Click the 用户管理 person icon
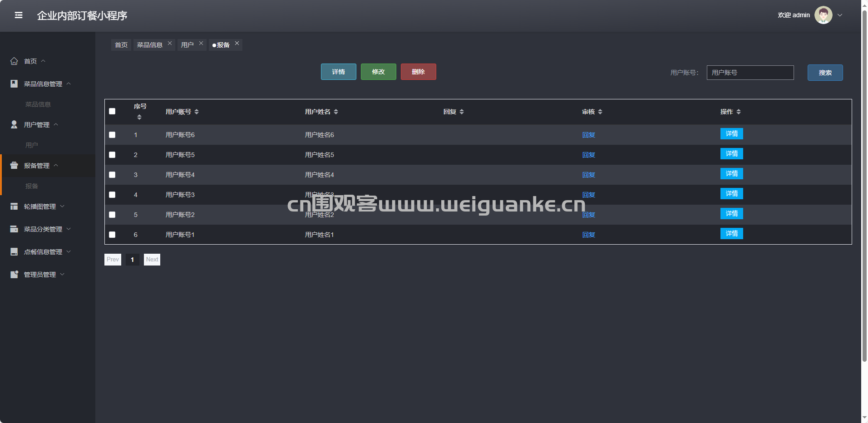Image resolution: width=868 pixels, height=423 pixels. (14, 125)
